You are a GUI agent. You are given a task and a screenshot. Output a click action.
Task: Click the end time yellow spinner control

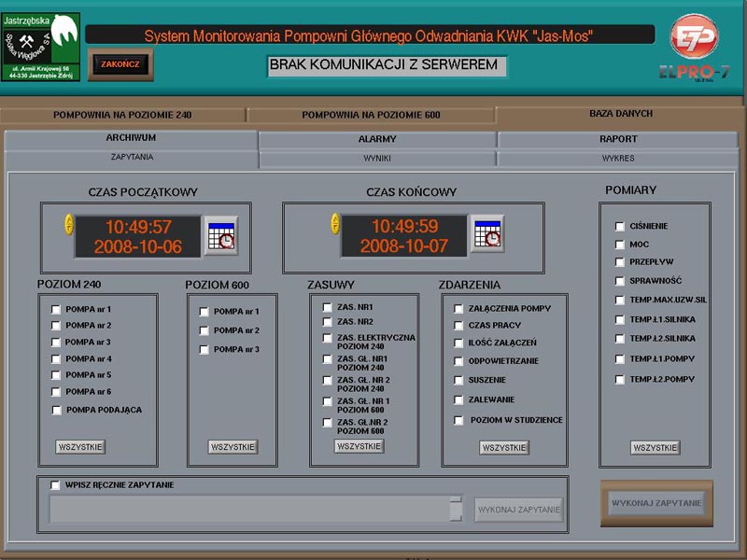click(x=335, y=223)
